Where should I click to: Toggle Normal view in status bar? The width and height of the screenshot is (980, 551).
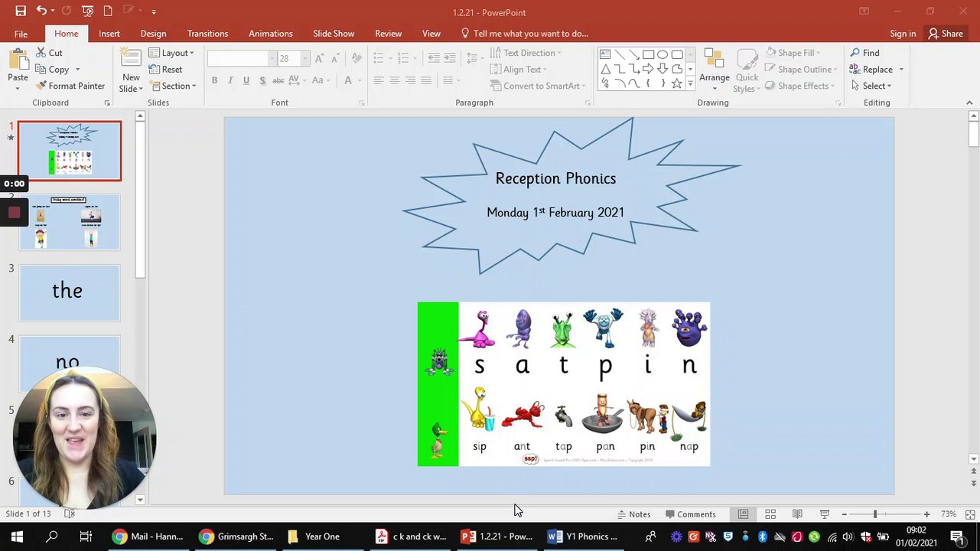pos(743,514)
